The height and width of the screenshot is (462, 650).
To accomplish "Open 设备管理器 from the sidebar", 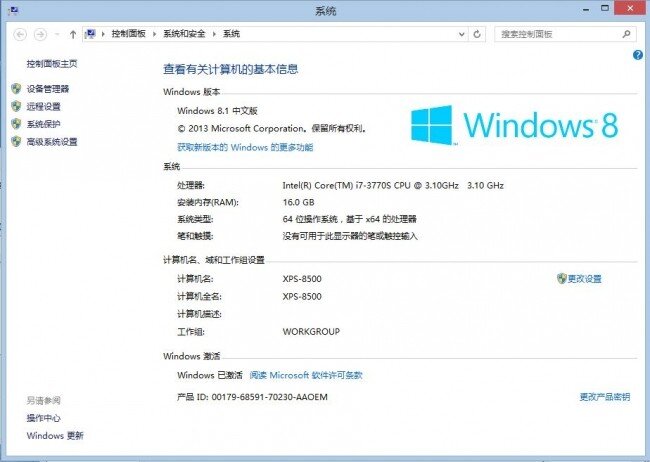I will coord(48,89).
